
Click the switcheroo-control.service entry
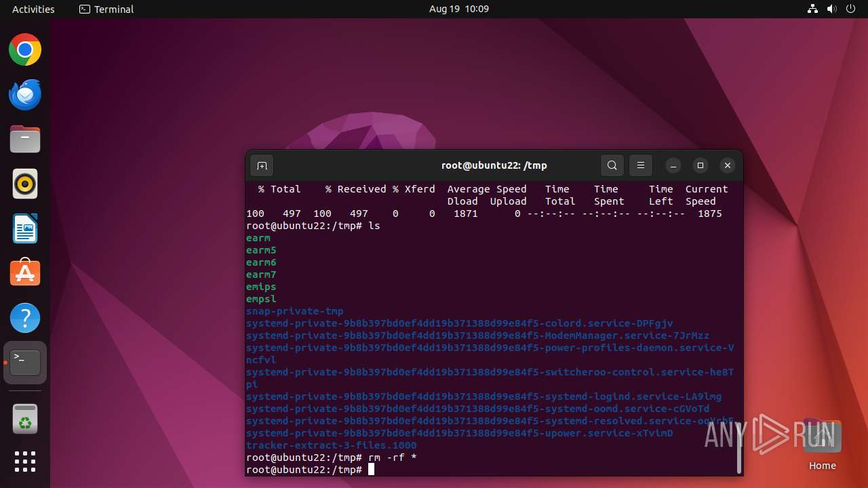pos(490,378)
